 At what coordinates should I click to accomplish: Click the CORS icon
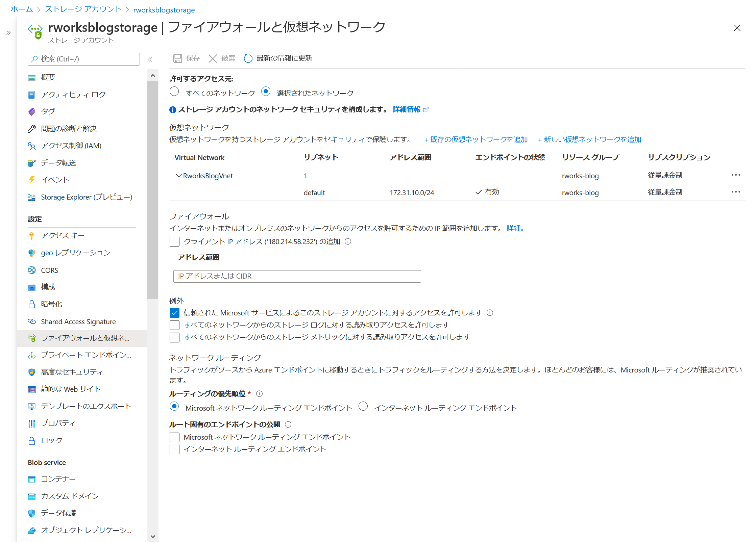click(32, 270)
